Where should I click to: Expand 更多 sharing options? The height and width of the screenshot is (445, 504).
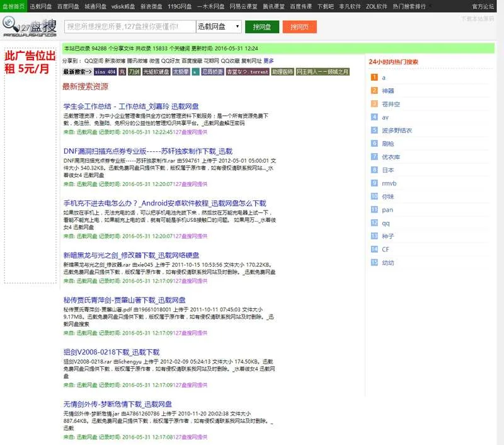pos(268,61)
